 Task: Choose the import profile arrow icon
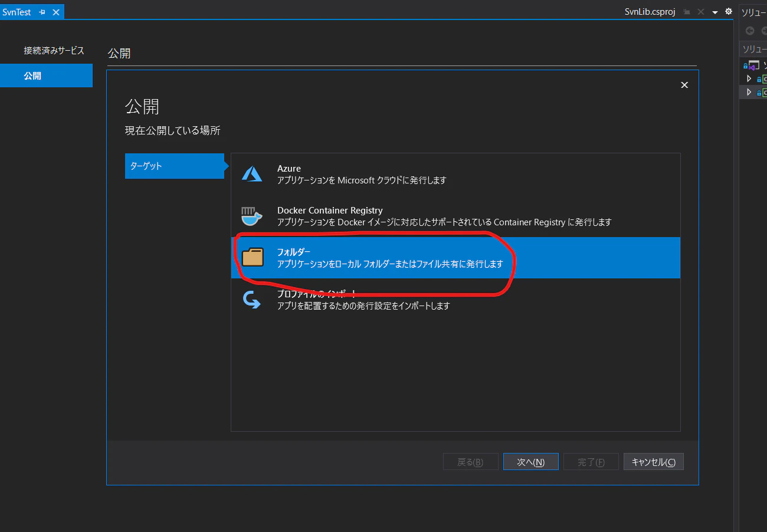click(252, 300)
